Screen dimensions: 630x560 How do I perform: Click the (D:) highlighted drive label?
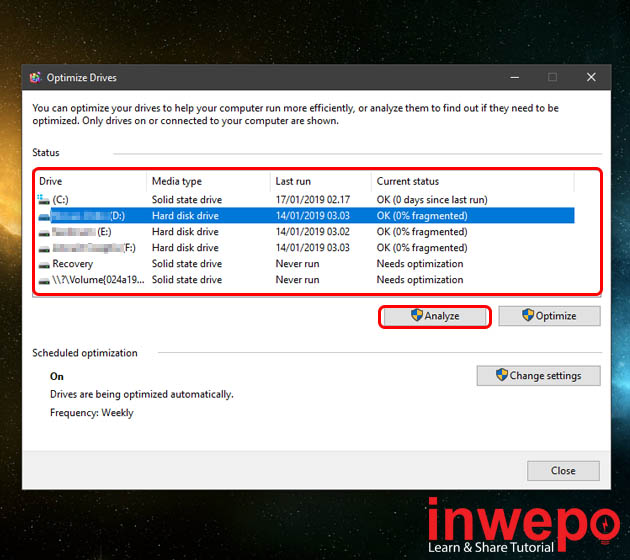pos(88,216)
